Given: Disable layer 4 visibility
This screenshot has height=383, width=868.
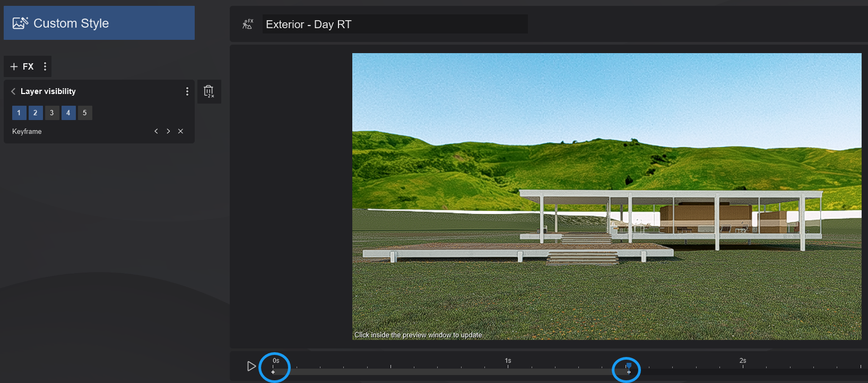Looking at the screenshot, I should pos(68,113).
